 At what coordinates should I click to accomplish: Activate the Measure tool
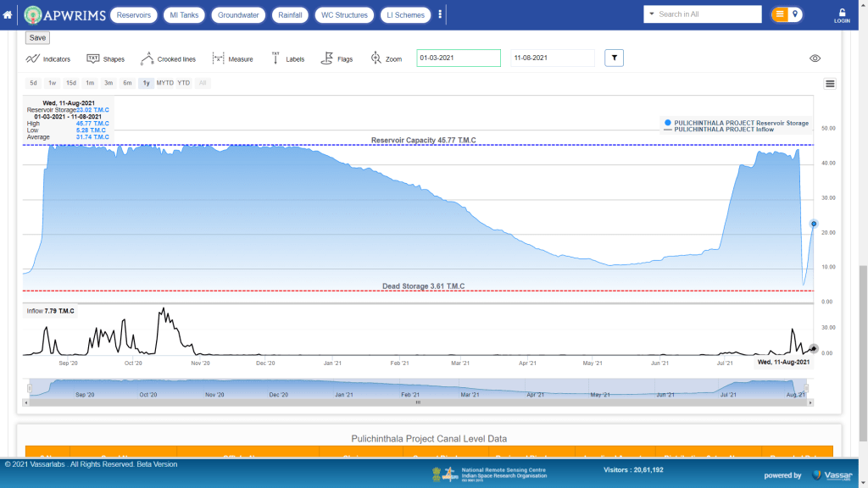(232, 58)
